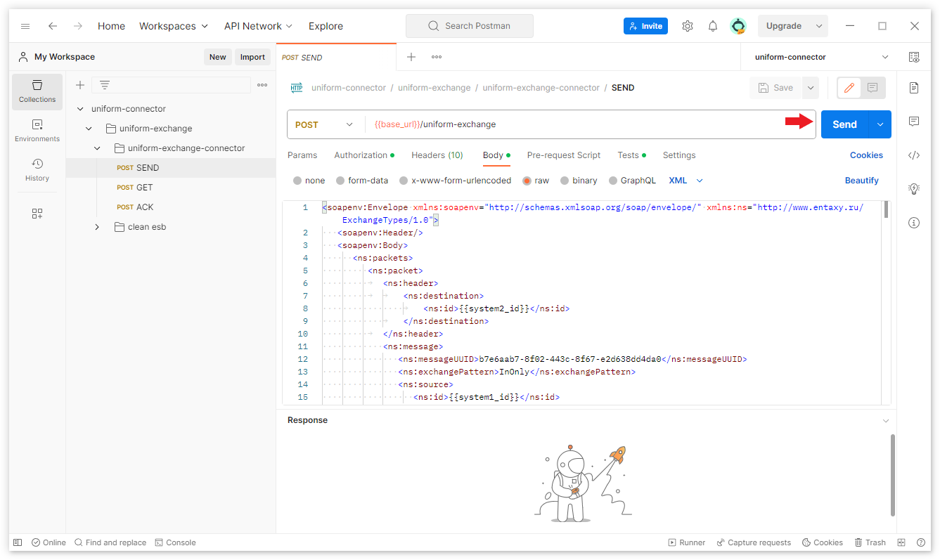Switch to the Pre-request Script tab
This screenshot has height=560, width=940.
pos(563,155)
